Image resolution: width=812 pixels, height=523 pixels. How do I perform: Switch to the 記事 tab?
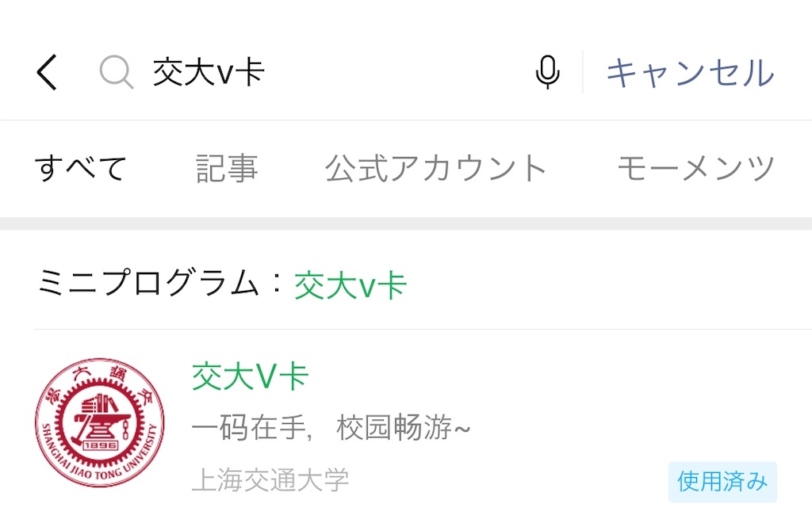coord(227,168)
